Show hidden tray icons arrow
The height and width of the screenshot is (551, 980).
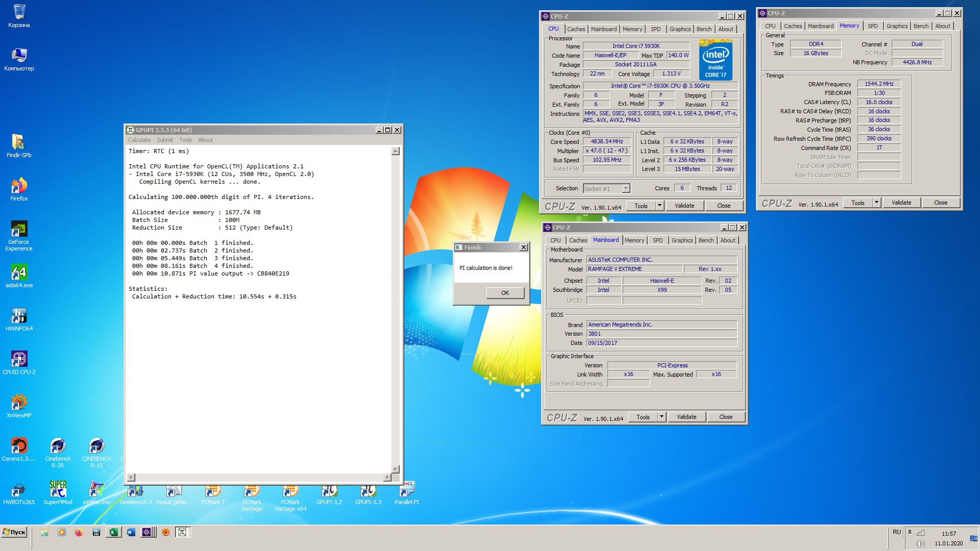pos(910,532)
